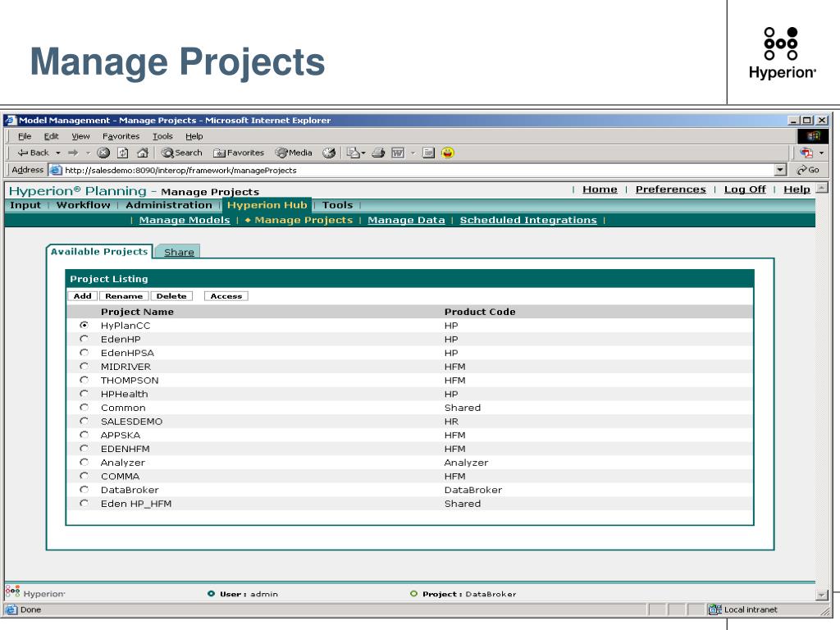Click the Add project button
Screen dimensions: 840x630
tap(83, 296)
